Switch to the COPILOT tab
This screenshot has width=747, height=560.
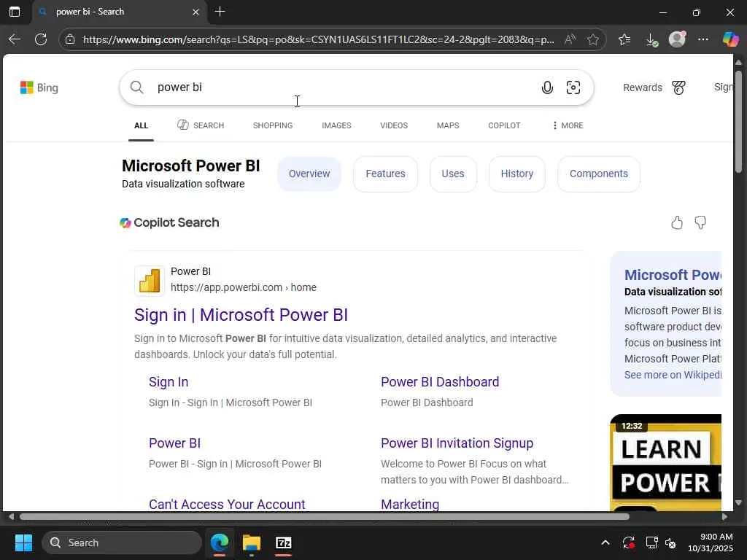point(504,125)
